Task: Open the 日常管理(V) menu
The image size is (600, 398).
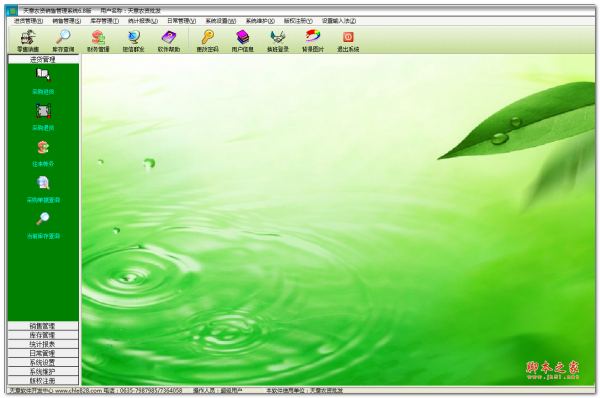Action: [x=181, y=21]
